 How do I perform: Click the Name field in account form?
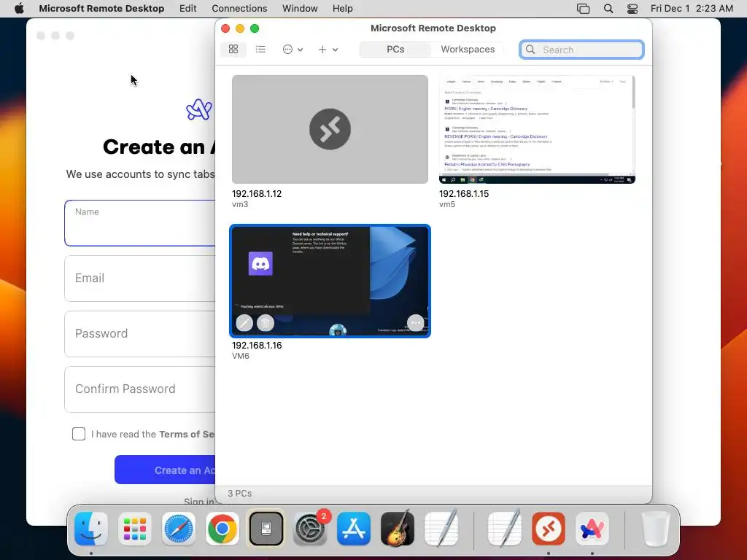click(140, 223)
